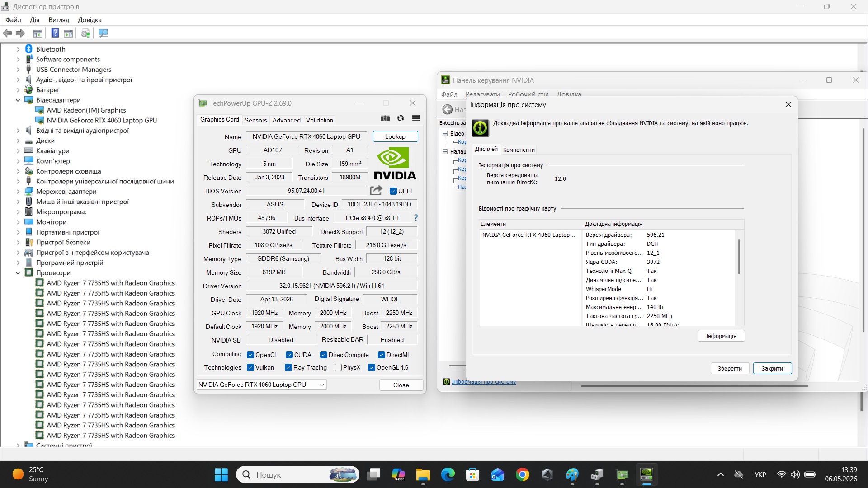Open the GPU-Z hamburger menu
The height and width of the screenshot is (488, 868).
click(416, 118)
